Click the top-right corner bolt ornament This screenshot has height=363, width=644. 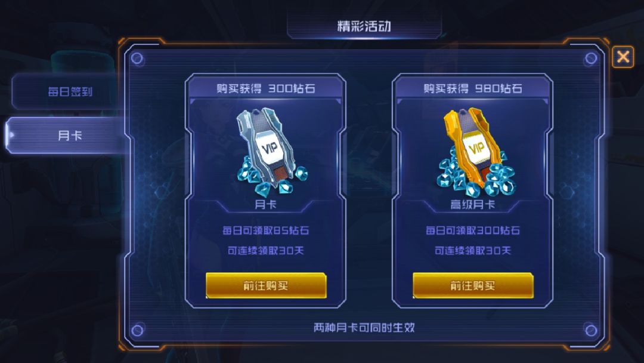(x=591, y=59)
